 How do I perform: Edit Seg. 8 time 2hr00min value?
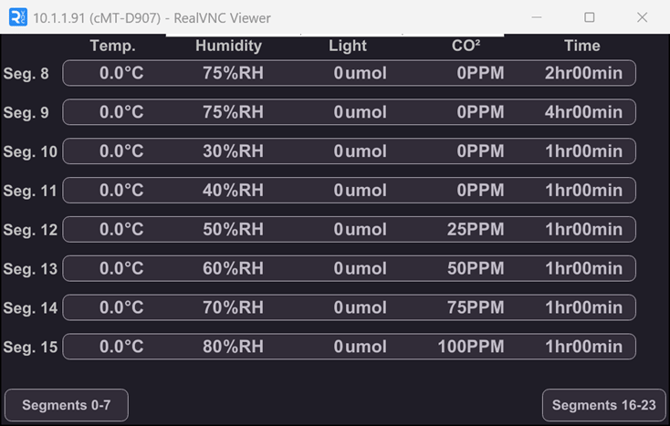pyautogui.click(x=583, y=73)
